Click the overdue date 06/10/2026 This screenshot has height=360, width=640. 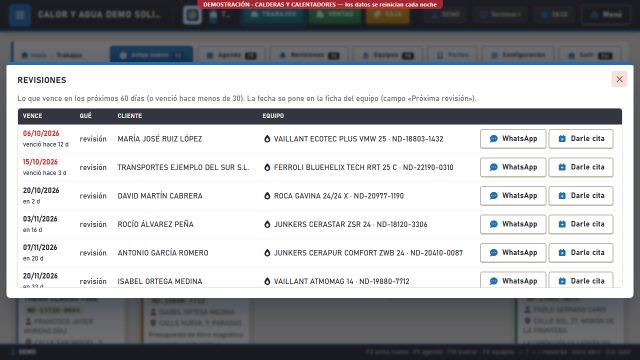tap(41, 133)
